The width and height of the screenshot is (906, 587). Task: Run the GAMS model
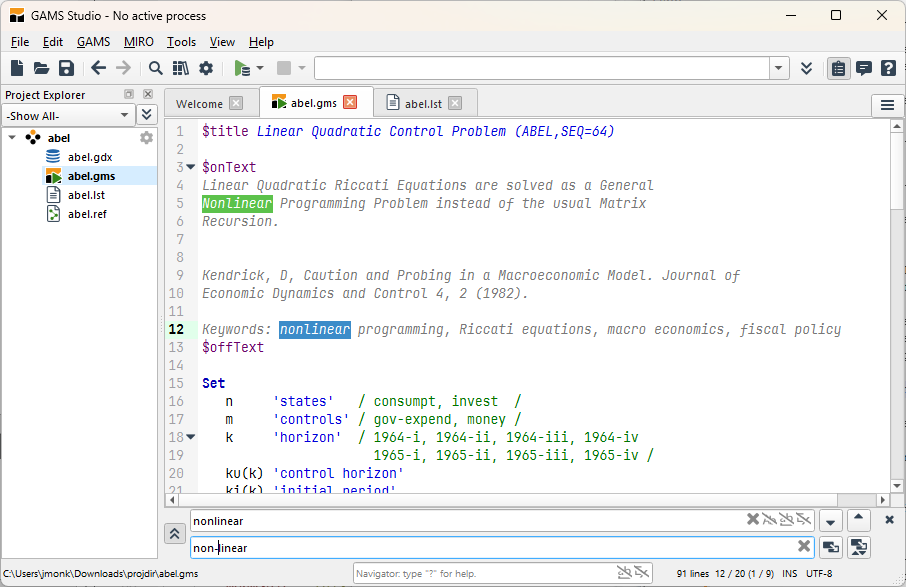click(241, 68)
